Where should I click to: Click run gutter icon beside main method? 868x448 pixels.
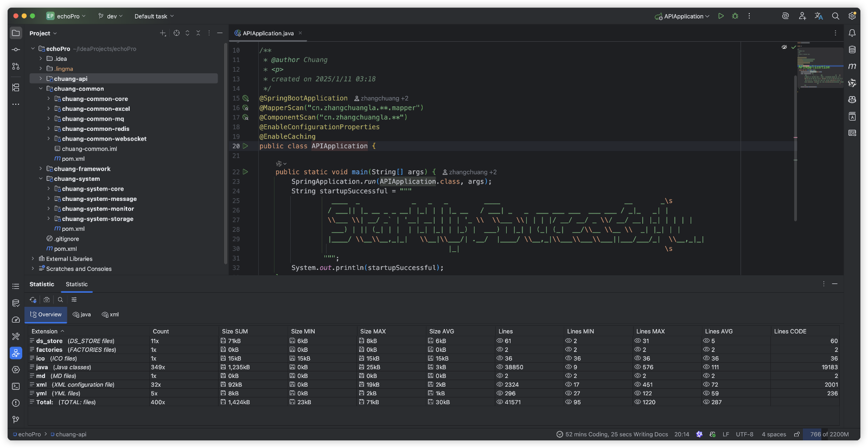245,172
